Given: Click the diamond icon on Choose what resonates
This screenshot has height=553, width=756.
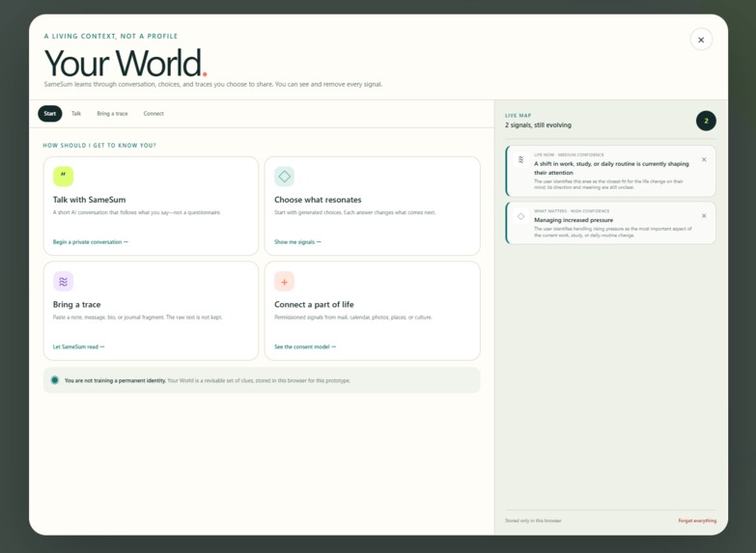Looking at the screenshot, I should 285,177.
